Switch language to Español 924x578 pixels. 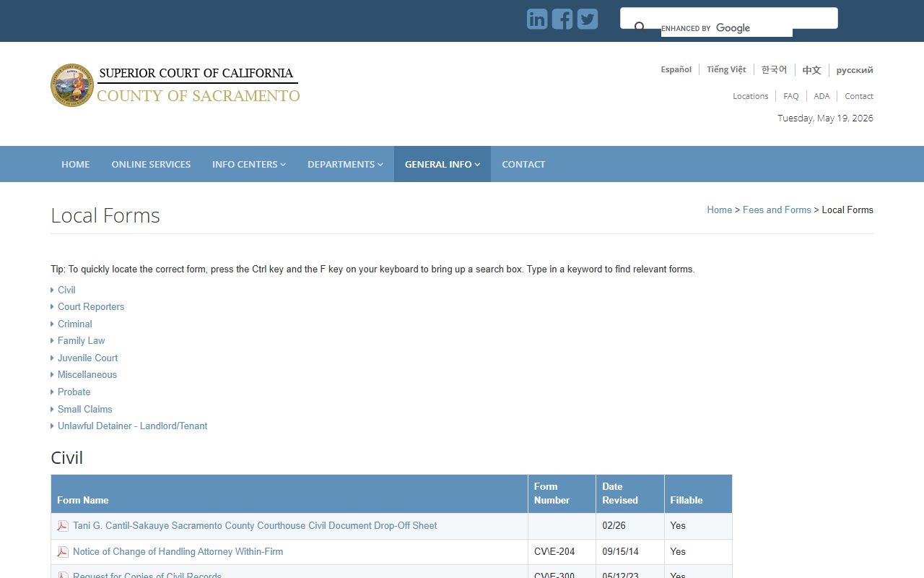pos(676,69)
